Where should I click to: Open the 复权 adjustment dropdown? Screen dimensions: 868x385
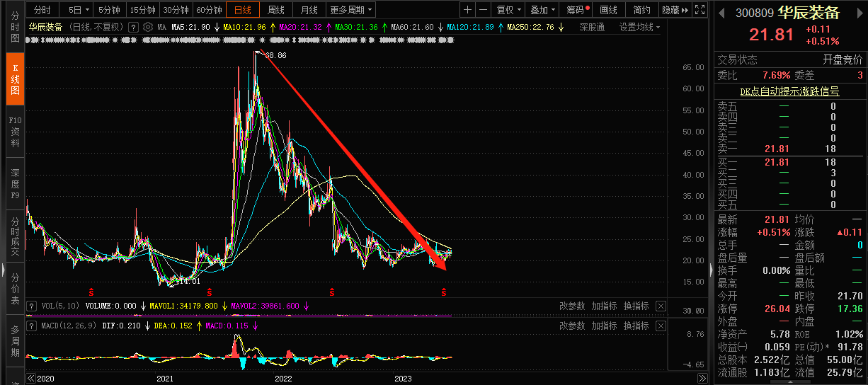508,10
